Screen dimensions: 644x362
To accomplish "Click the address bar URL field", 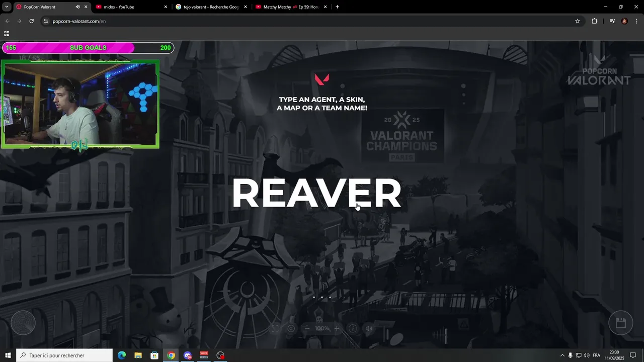I will pos(312,21).
